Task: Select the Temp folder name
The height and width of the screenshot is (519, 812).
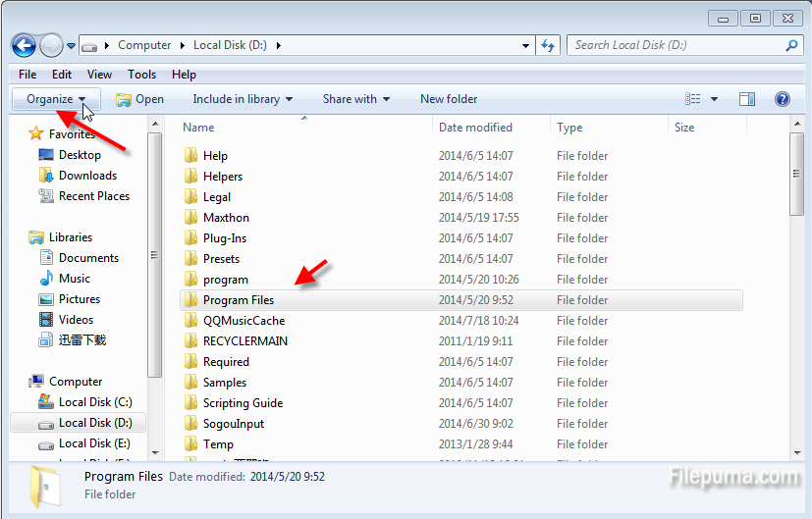Action: click(x=218, y=444)
